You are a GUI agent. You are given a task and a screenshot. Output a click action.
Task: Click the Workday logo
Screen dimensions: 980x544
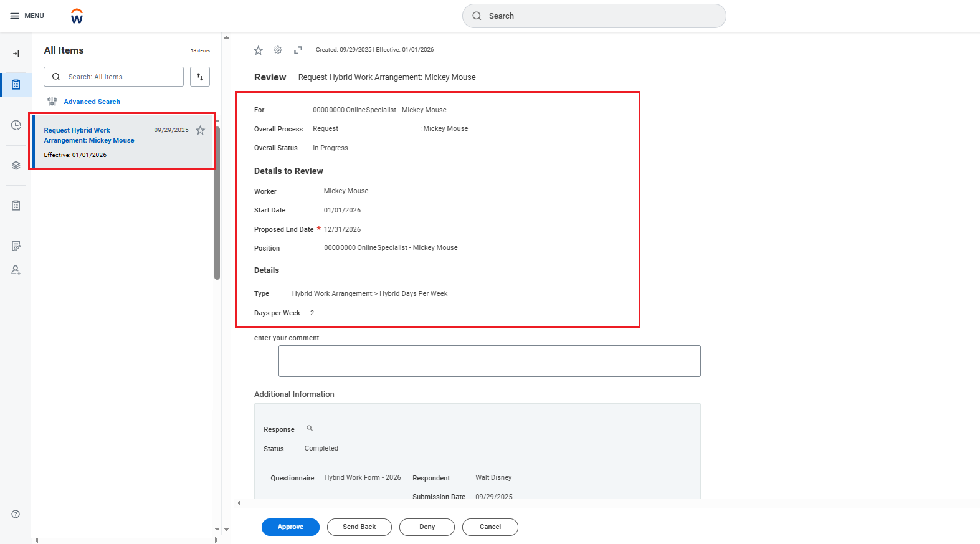click(x=77, y=16)
